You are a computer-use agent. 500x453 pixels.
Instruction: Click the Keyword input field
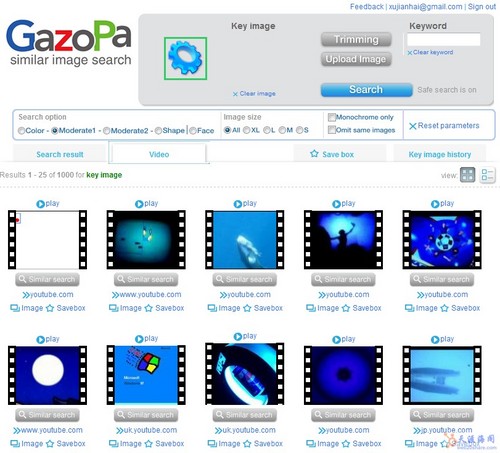point(443,39)
